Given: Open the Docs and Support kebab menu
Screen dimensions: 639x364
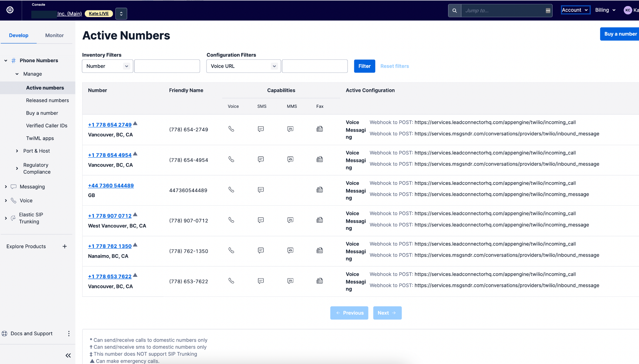Looking at the screenshot, I should click(69, 333).
